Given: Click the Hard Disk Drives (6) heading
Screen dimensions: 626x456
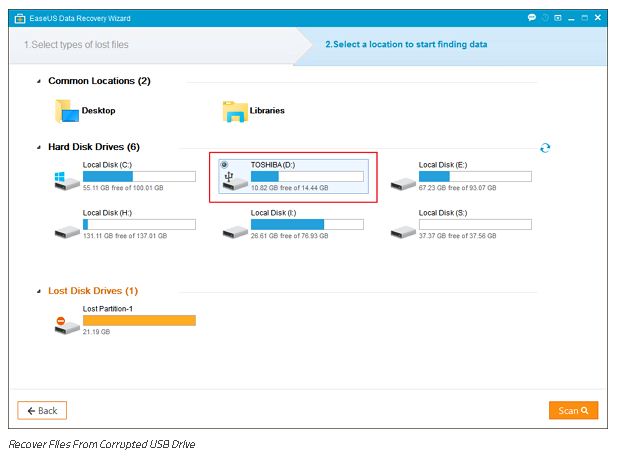Looking at the screenshot, I should tap(94, 147).
